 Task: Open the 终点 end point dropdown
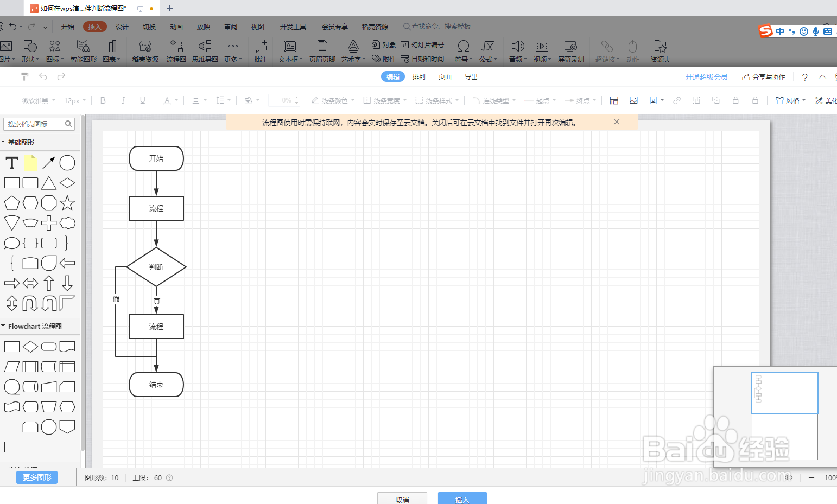(x=580, y=100)
